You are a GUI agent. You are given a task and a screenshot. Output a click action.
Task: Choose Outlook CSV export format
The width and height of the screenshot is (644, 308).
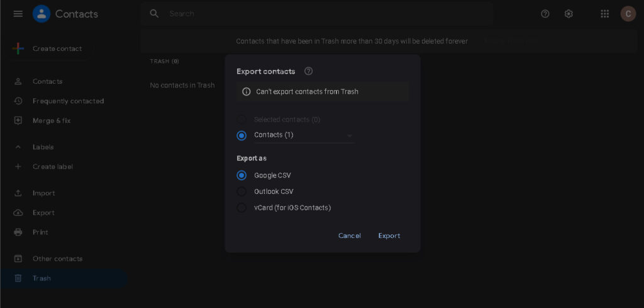(241, 191)
